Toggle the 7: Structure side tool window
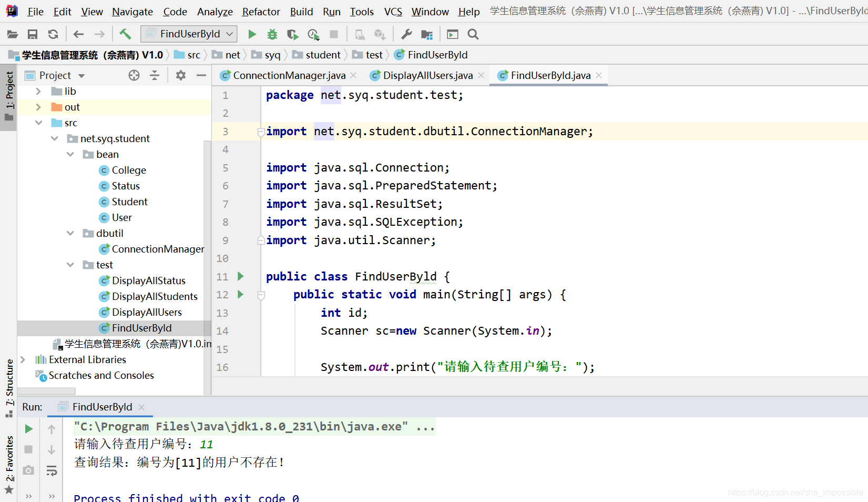Image resolution: width=868 pixels, height=502 pixels. [9, 388]
